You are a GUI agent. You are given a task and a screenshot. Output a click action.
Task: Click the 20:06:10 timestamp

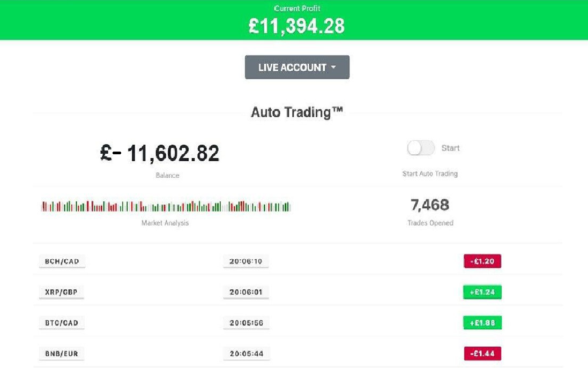pos(246,261)
